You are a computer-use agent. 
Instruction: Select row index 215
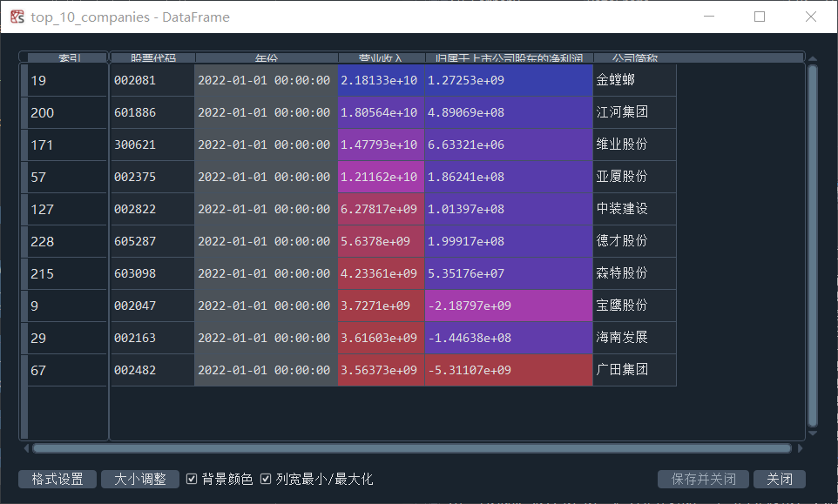(x=67, y=274)
